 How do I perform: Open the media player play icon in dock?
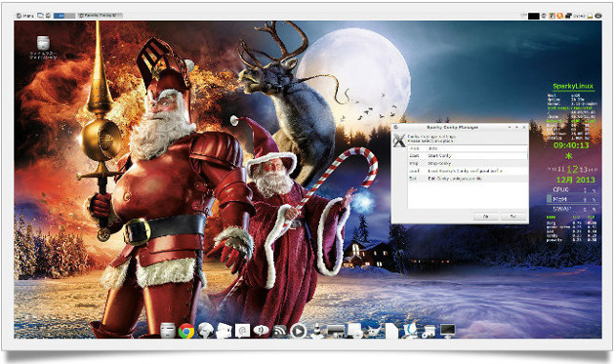coord(298,331)
